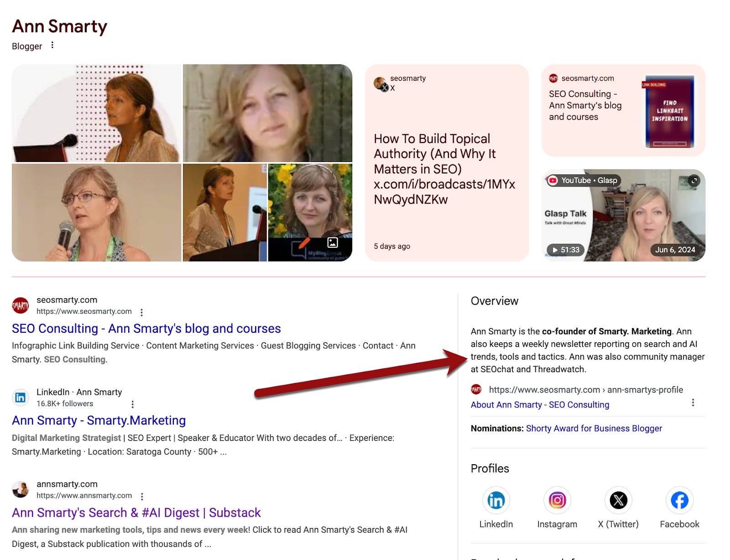Click the Overview source URL ann-smartys-profile
Image resolution: width=730 pixels, height=560 pixels.
[586, 389]
